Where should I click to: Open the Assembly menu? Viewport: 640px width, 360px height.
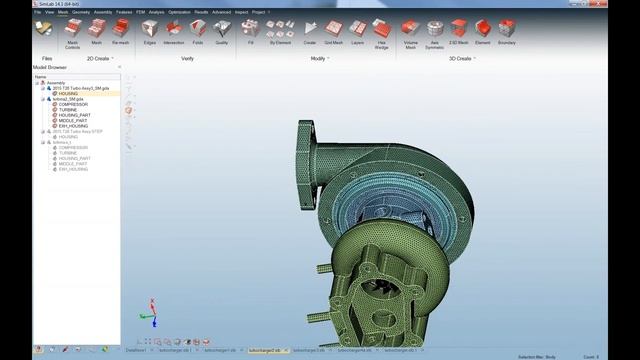(103, 12)
